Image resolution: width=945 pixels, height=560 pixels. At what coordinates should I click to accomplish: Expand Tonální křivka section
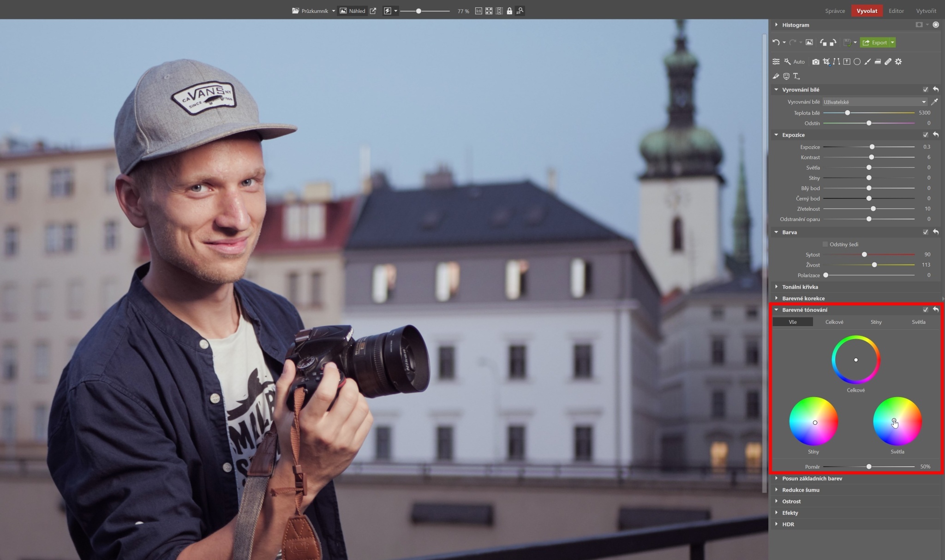coord(777,286)
